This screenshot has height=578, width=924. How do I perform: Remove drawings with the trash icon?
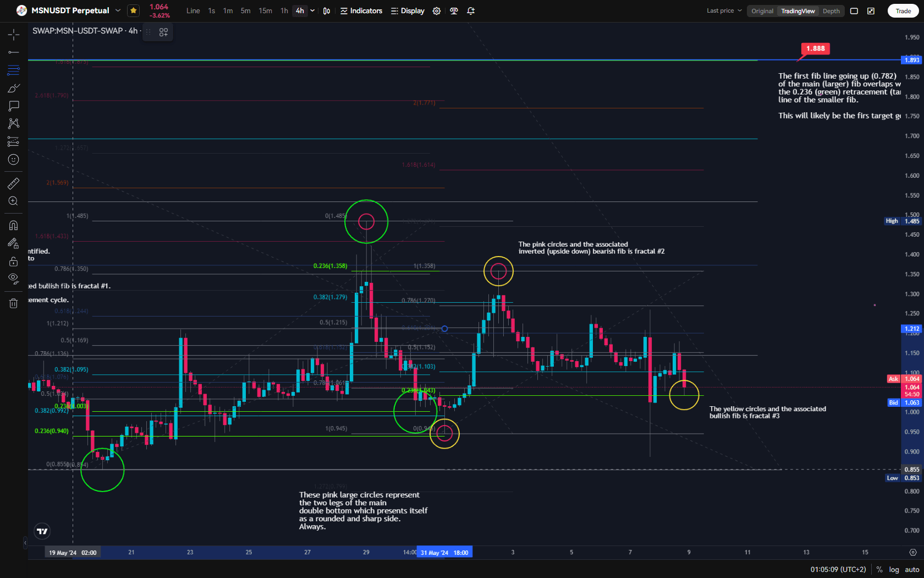point(14,303)
